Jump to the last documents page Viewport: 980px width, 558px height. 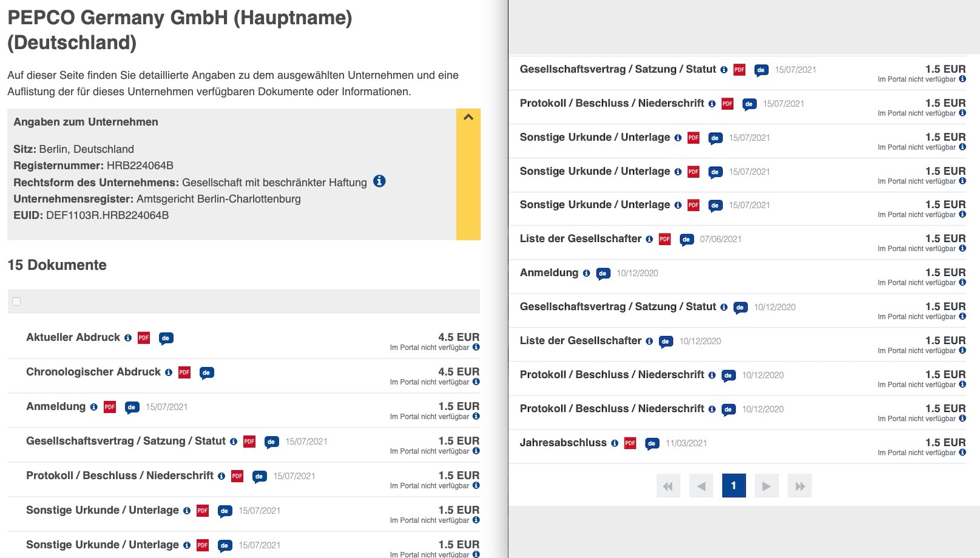click(x=800, y=486)
